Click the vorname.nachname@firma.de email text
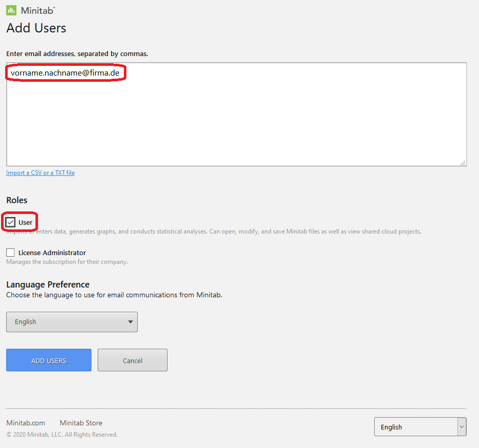Screen dimensions: 479x448 [65, 73]
